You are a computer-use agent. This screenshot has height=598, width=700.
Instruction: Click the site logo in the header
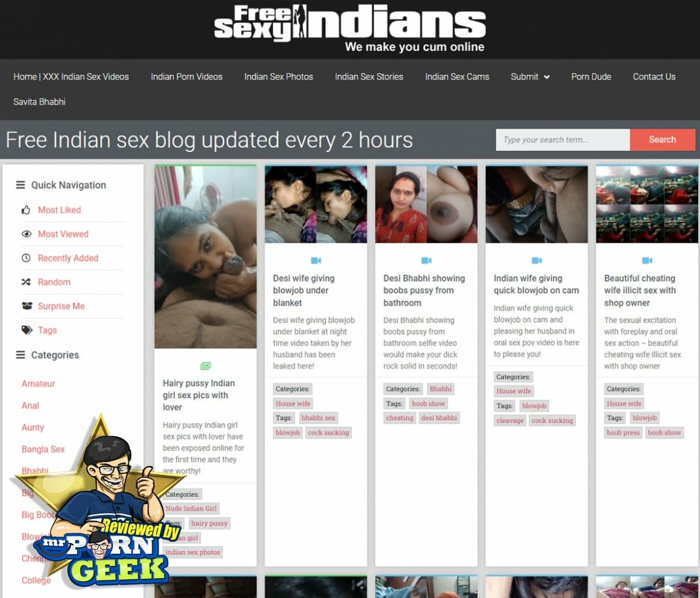pos(350,28)
